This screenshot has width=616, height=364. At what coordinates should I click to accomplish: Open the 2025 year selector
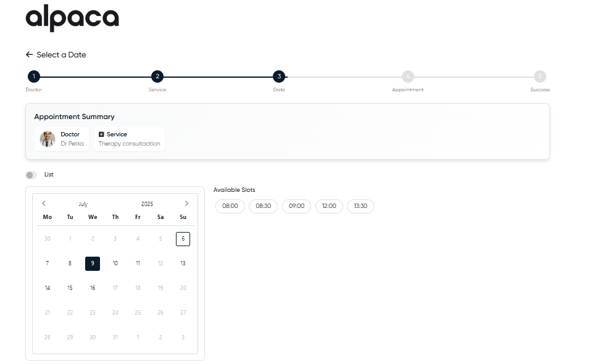[147, 204]
